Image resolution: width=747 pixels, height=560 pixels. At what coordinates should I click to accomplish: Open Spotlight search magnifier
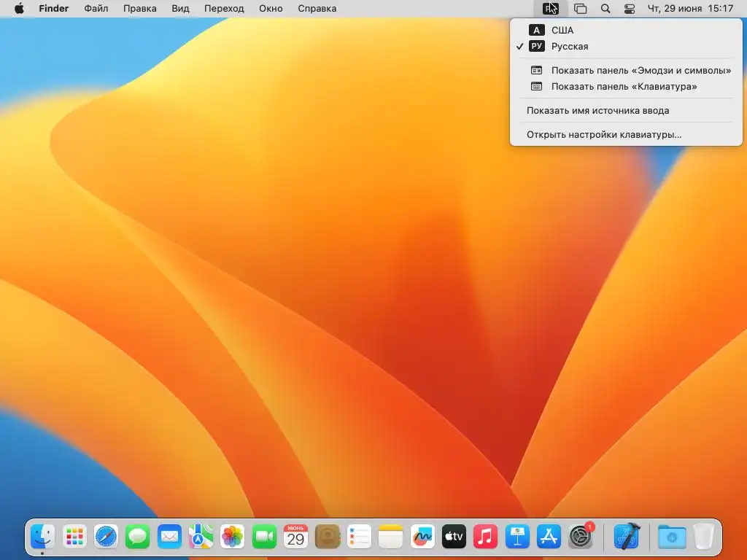[x=605, y=9]
